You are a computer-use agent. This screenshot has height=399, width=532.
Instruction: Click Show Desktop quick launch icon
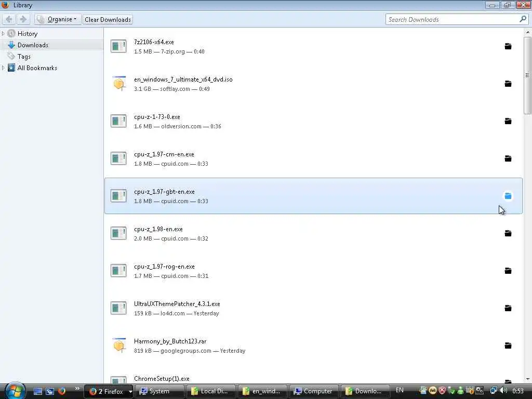(x=37, y=391)
